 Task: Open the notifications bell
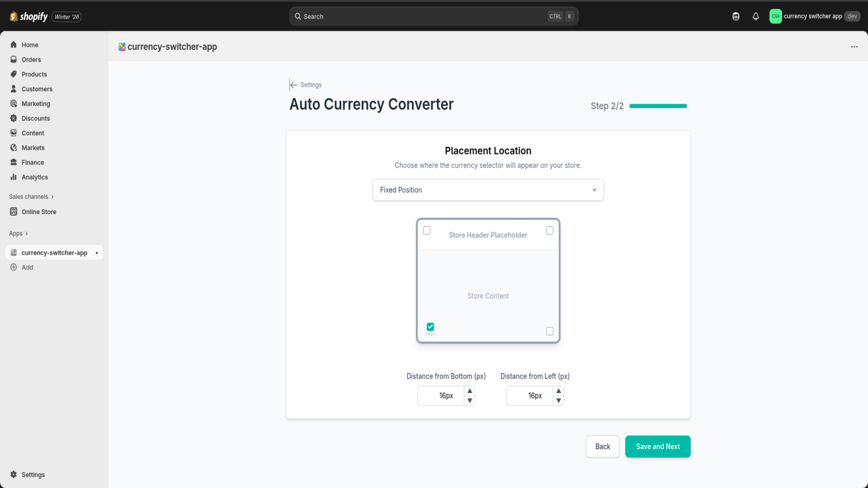(756, 16)
